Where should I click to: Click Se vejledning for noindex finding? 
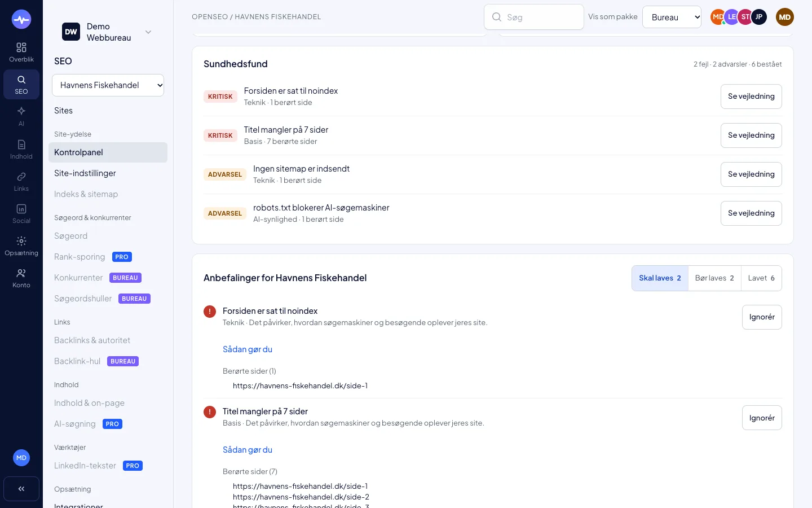coord(751,97)
